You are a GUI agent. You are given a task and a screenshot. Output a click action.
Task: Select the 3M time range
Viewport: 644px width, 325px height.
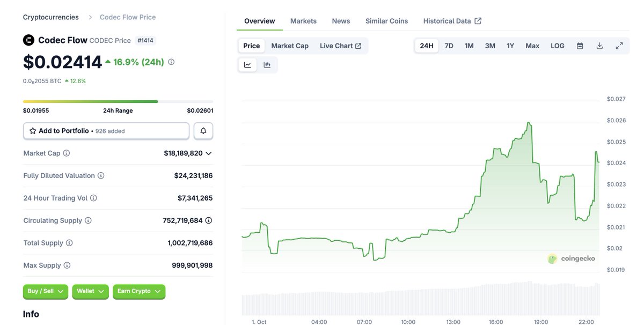[x=490, y=46]
